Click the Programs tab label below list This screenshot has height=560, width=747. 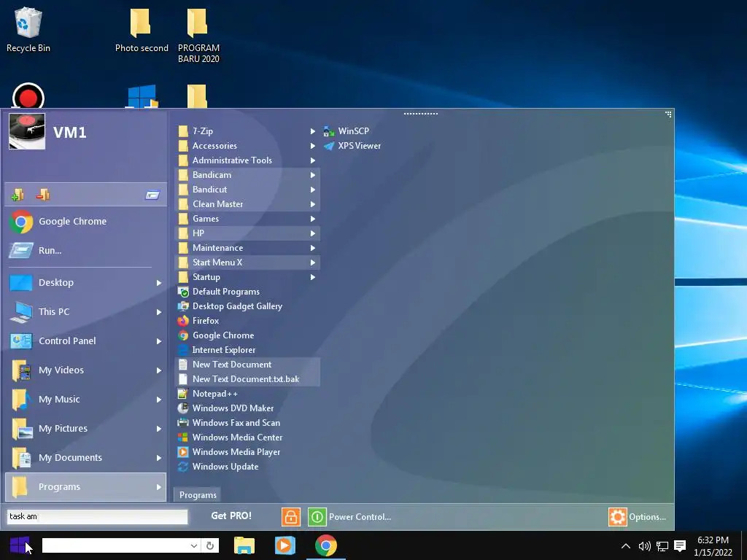point(198,495)
